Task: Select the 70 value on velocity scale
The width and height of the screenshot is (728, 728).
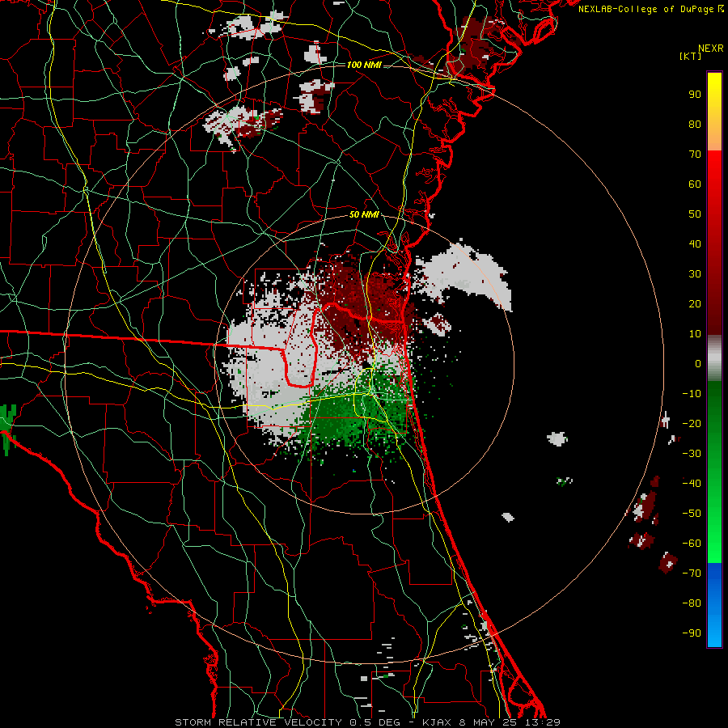Action: [x=695, y=154]
